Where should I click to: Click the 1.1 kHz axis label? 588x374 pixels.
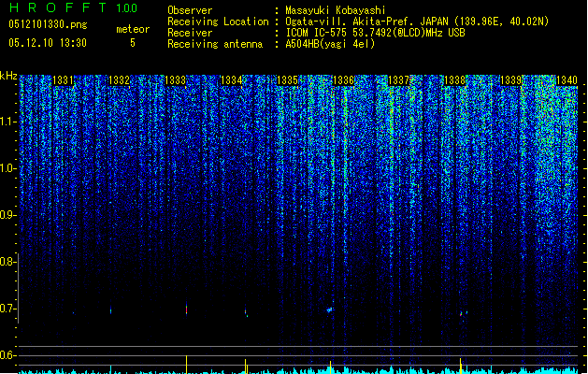pos(8,122)
